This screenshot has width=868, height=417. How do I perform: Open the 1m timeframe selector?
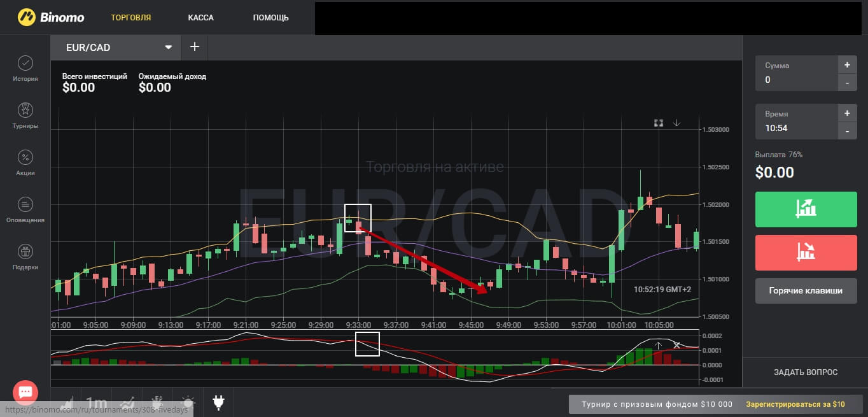click(x=97, y=402)
